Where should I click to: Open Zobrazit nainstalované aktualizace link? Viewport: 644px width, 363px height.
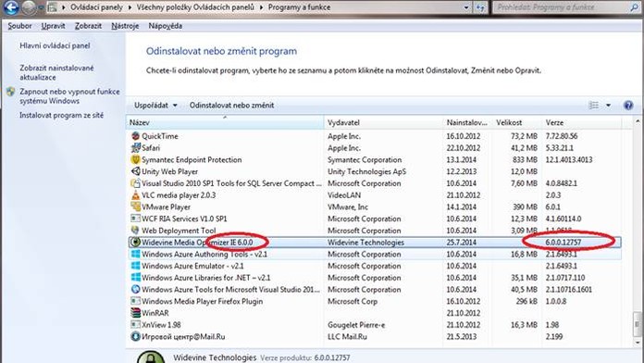pyautogui.click(x=56, y=72)
